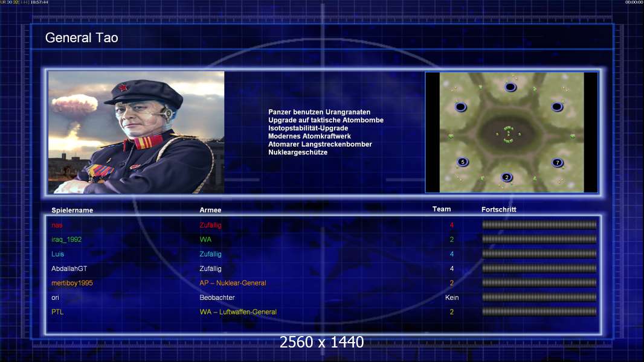This screenshot has height=362, width=644.
Task: Click the 'Kein' team value for ori
Action: [452, 297]
